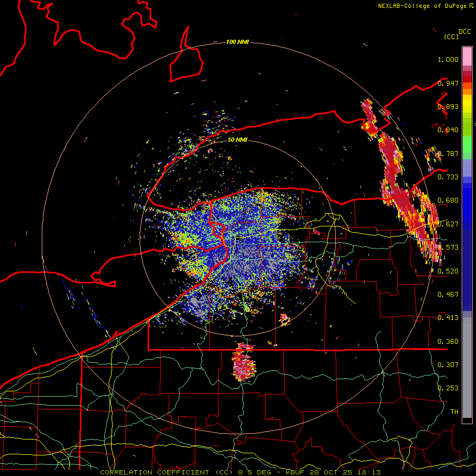Viewport: 476px width, 476px height.
Task: Click the 0.787 scale value
Action: pos(448,153)
